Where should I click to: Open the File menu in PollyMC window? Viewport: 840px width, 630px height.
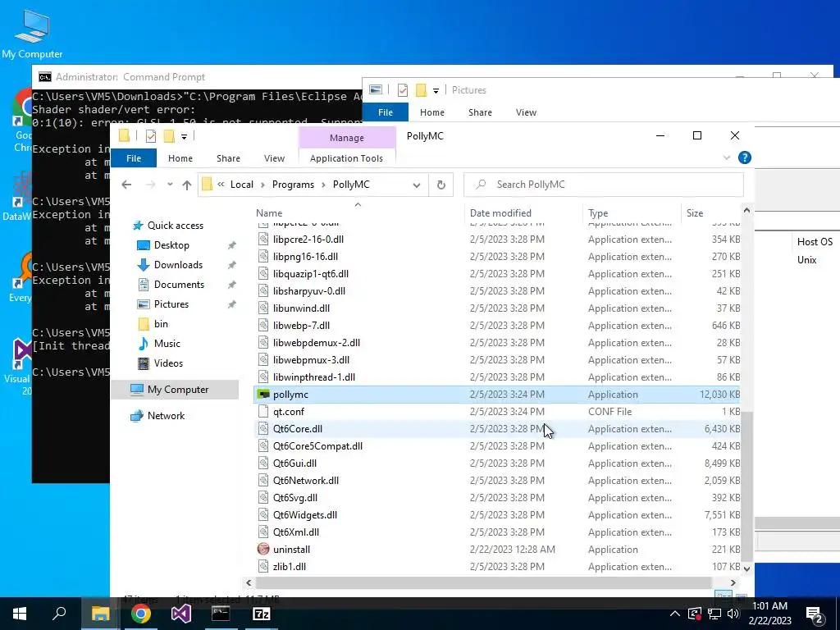[x=134, y=158]
